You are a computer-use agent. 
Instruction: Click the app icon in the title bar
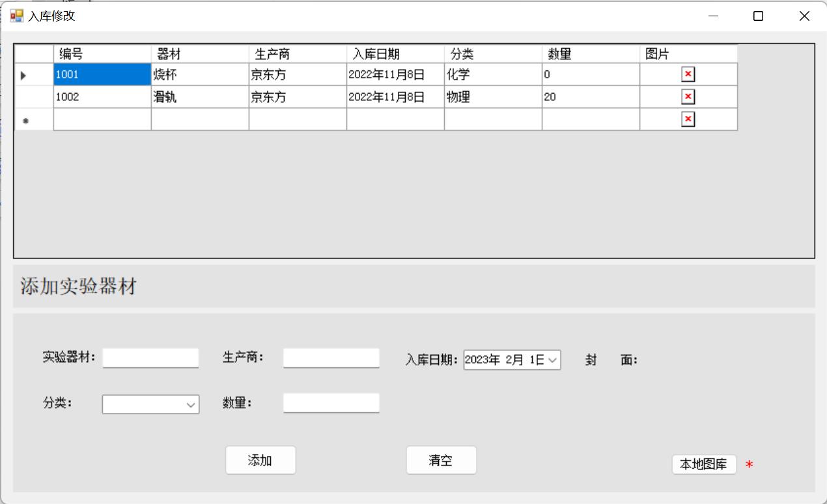pyautogui.click(x=16, y=16)
